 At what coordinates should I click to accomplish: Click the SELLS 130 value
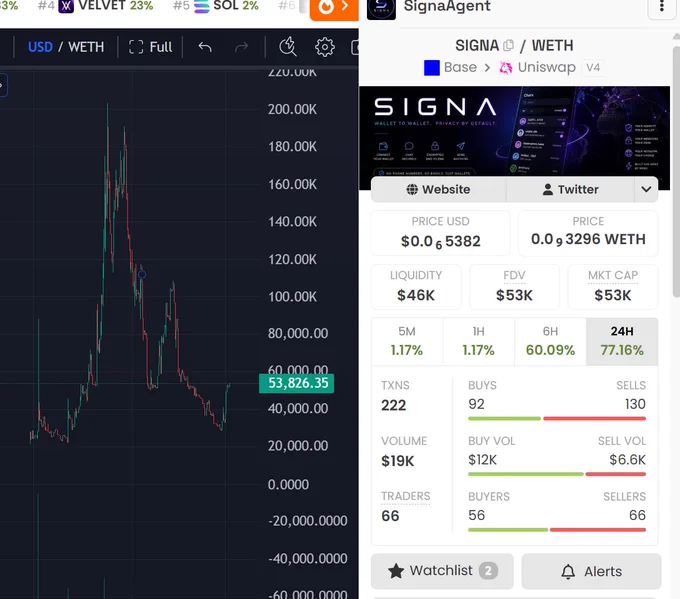coord(635,404)
